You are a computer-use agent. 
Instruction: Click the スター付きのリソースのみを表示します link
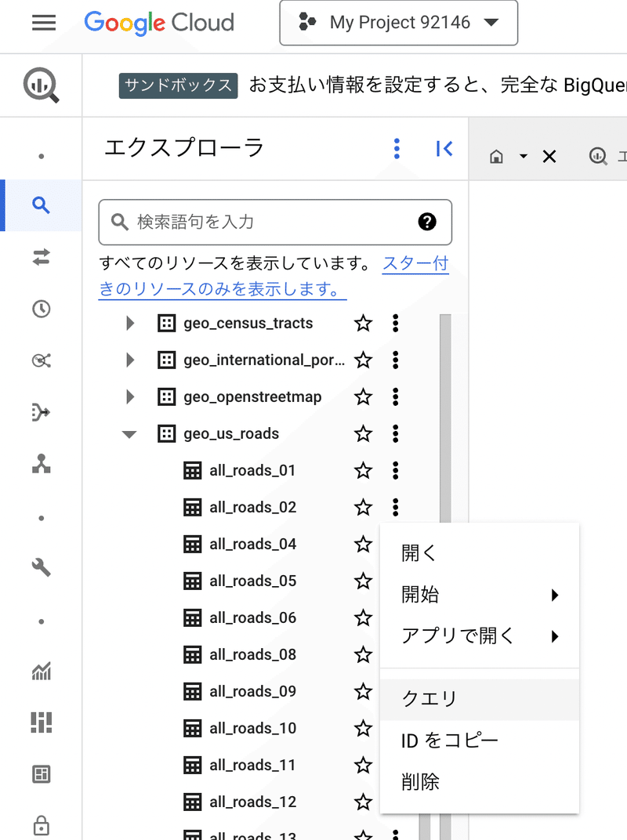[x=223, y=288]
